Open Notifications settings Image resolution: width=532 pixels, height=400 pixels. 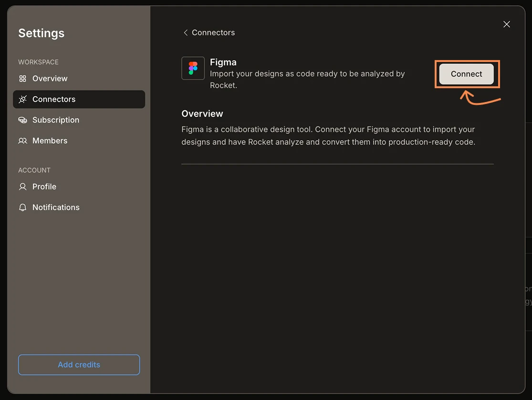click(x=79, y=207)
